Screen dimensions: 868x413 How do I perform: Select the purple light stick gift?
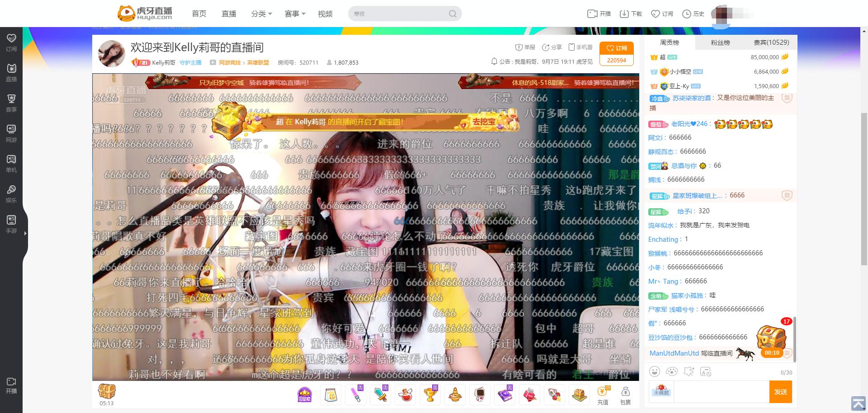(355, 394)
